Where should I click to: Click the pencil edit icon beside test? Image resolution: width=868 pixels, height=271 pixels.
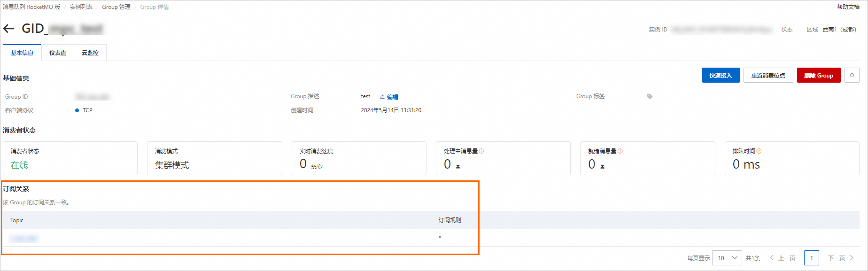tap(382, 97)
